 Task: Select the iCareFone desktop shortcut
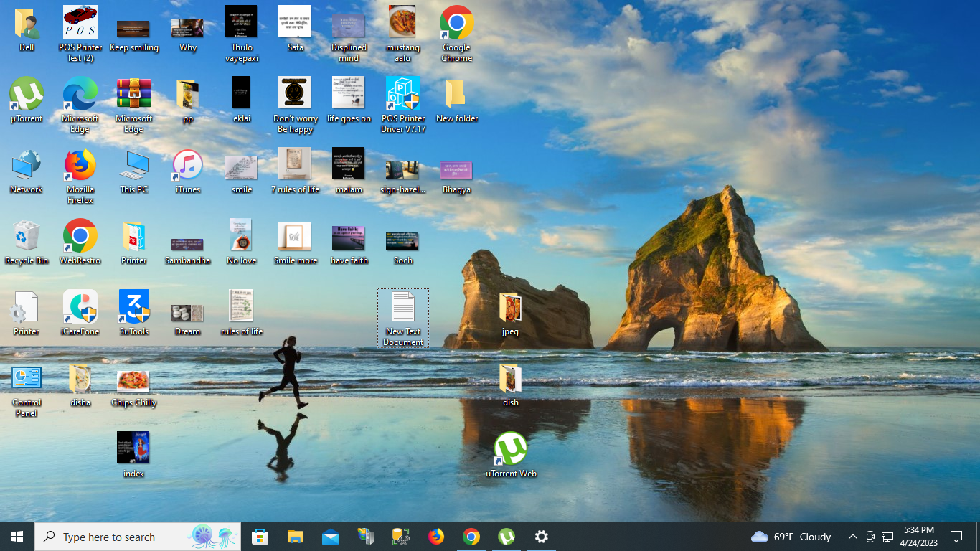pos(80,307)
